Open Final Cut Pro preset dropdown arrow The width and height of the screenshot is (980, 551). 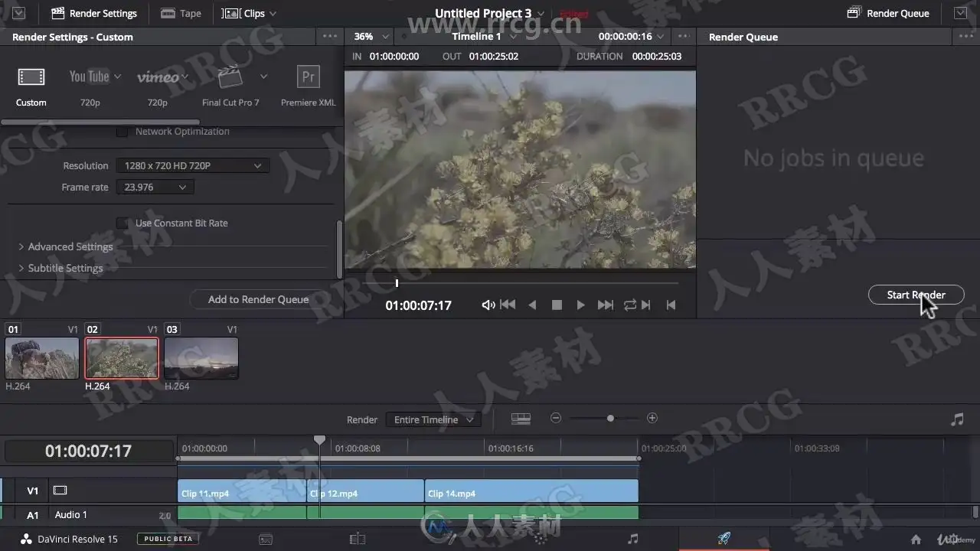263,77
